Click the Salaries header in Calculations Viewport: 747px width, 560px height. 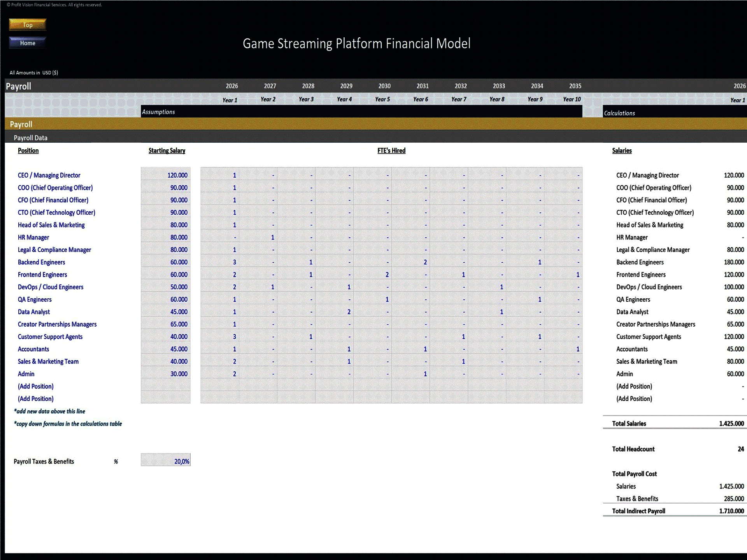[x=622, y=150]
